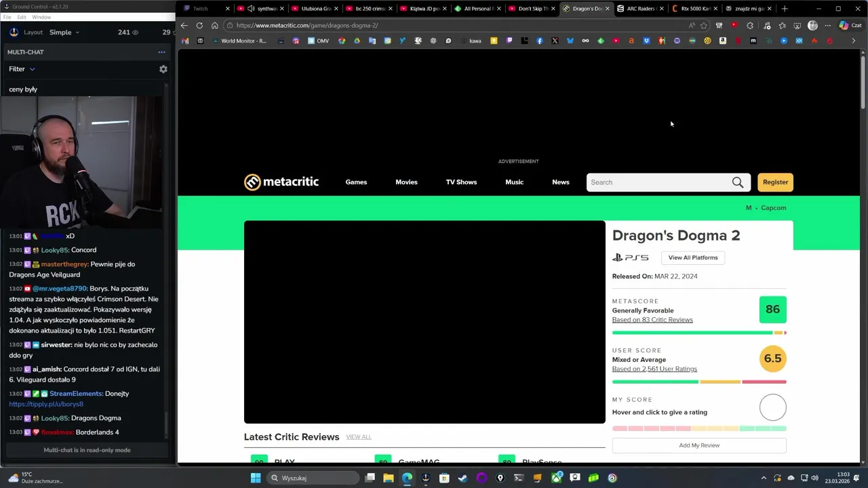This screenshot has width=868, height=488.
Task: Click the trailer video player area
Action: click(x=425, y=322)
